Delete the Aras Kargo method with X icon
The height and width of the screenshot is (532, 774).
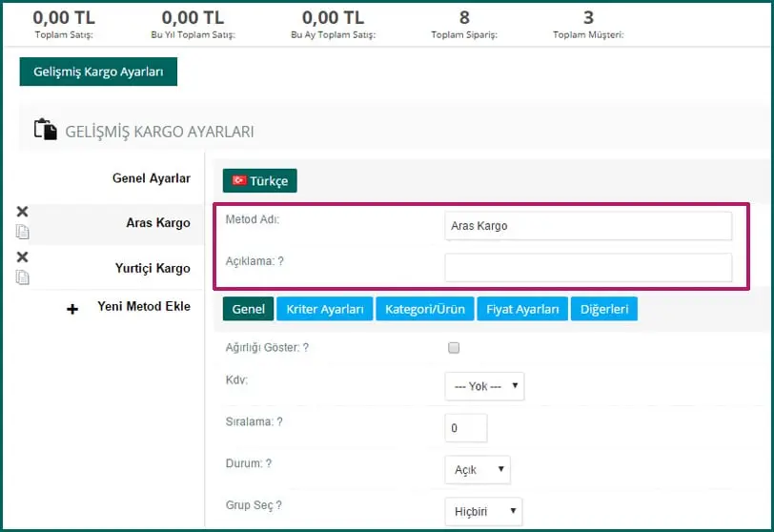click(x=23, y=212)
